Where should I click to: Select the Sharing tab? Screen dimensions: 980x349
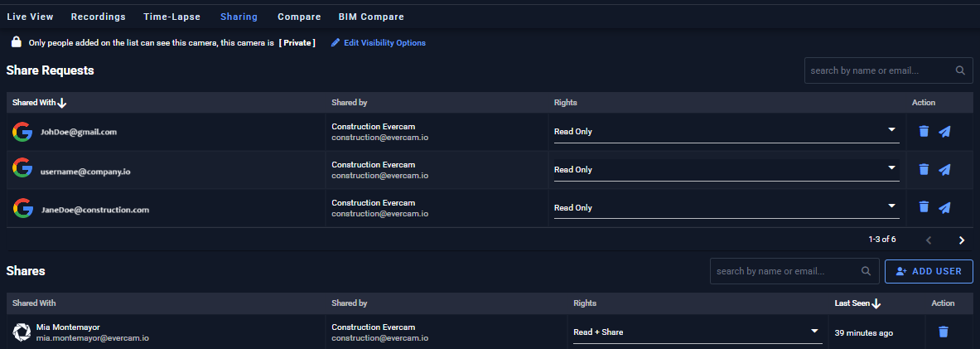pyautogui.click(x=239, y=17)
